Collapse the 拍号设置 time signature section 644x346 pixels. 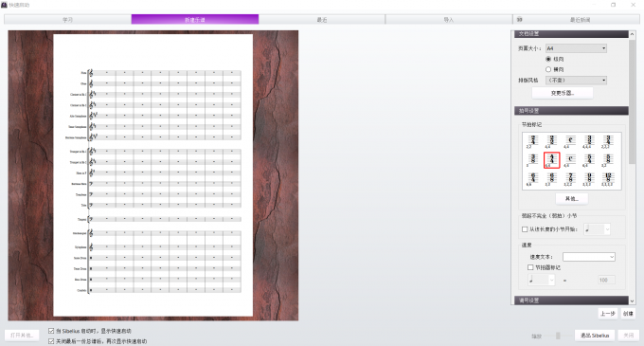coord(571,111)
